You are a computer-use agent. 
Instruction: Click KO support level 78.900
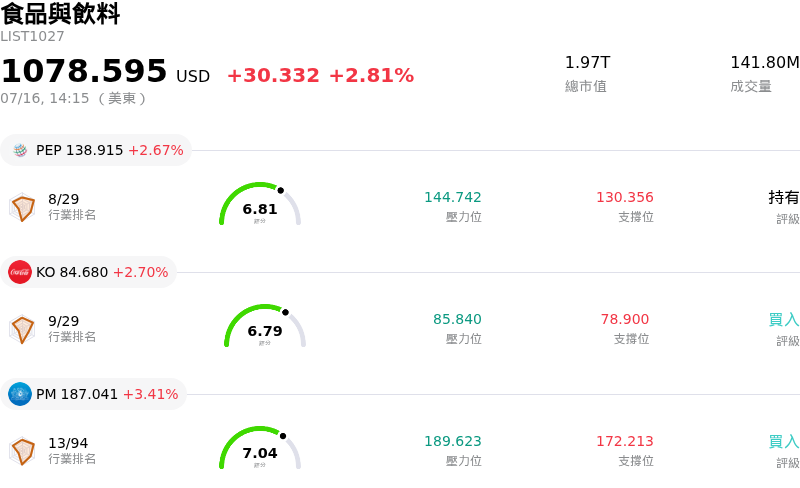(624, 319)
